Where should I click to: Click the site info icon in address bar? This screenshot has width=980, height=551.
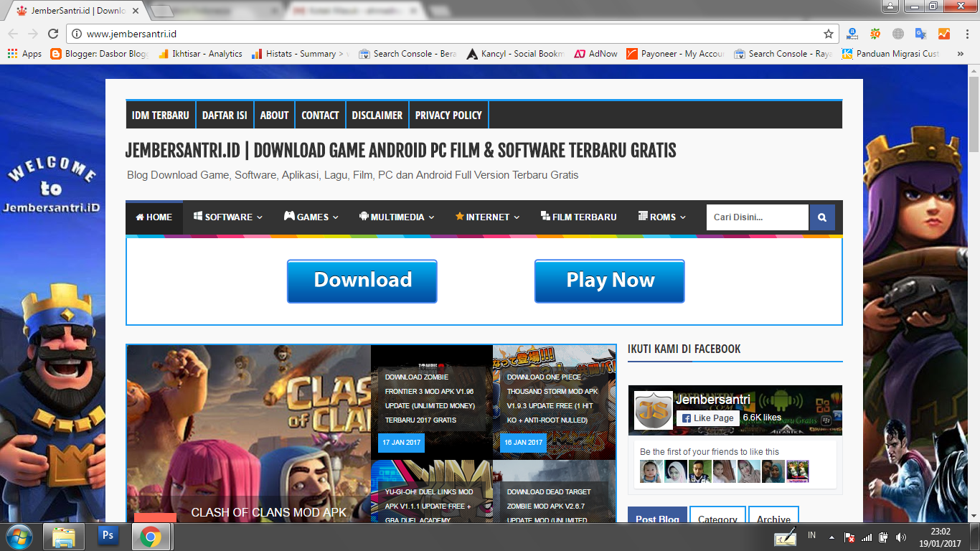tap(77, 34)
